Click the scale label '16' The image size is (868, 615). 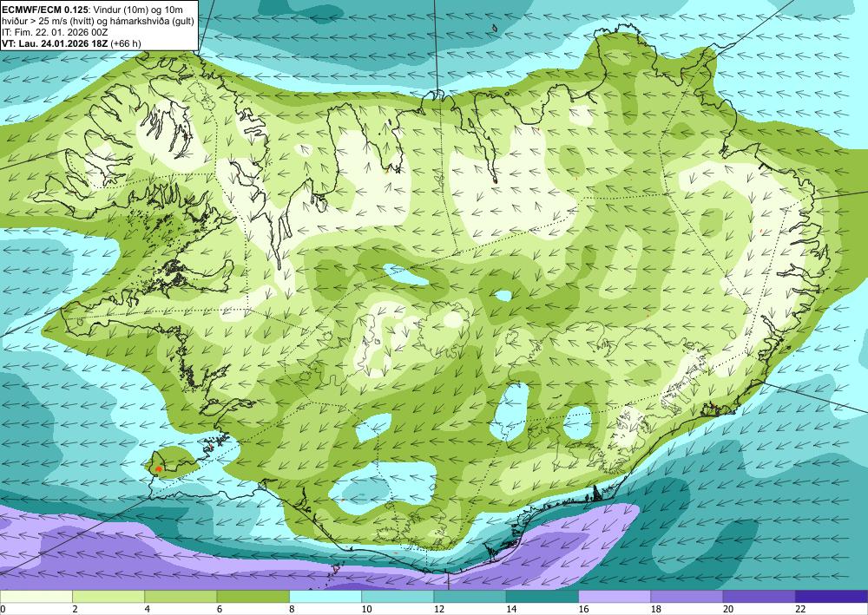[x=583, y=610]
